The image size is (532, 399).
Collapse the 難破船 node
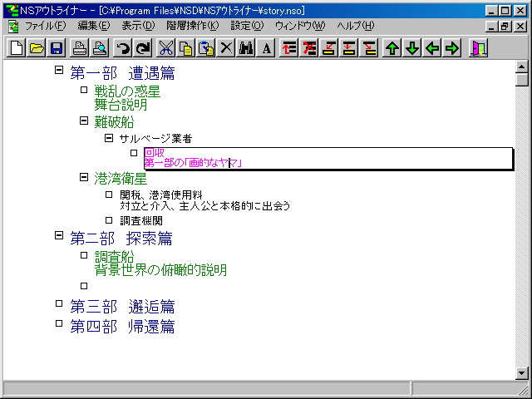tap(84, 121)
